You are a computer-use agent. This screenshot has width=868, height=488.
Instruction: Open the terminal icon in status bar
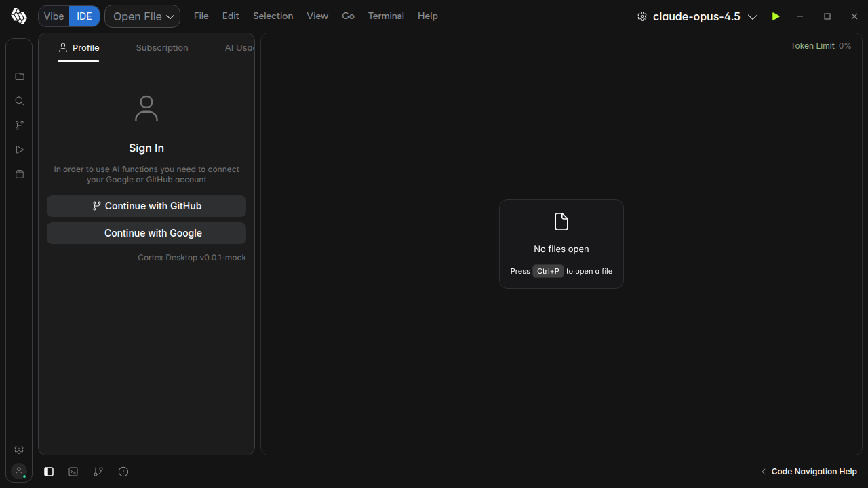73,472
